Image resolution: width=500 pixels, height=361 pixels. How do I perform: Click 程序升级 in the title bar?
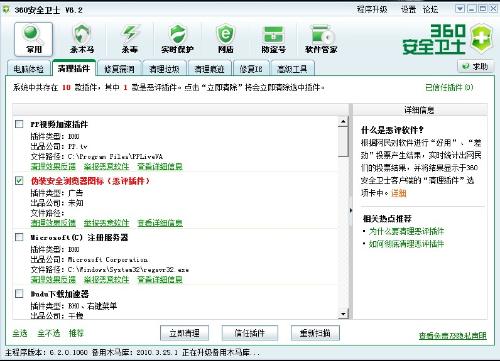point(372,9)
